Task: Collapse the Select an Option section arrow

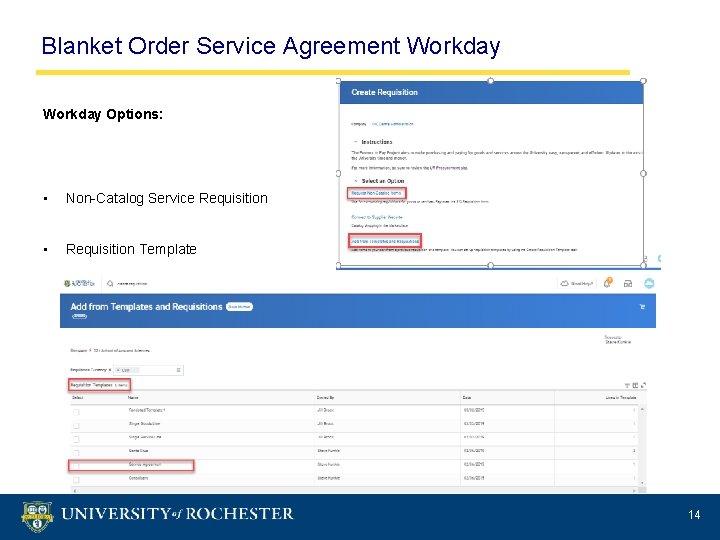Action: tap(355, 181)
